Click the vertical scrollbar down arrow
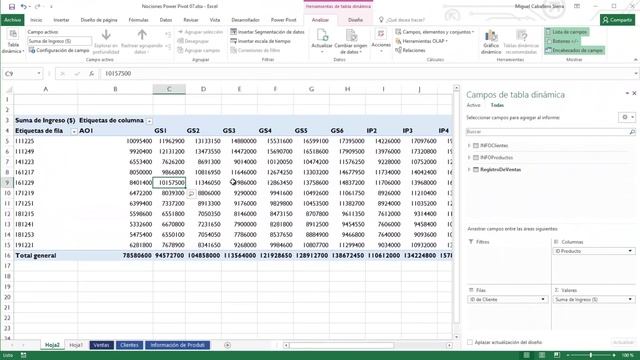This screenshot has width=640, height=360. pos(456,337)
